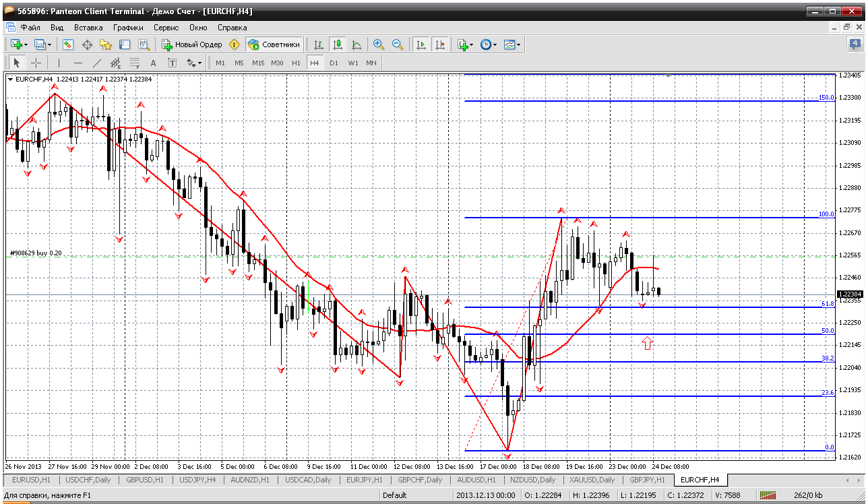The image size is (868, 504).
Task: Switch to the GBPJPY,H1 chart tab
Action: point(647,480)
